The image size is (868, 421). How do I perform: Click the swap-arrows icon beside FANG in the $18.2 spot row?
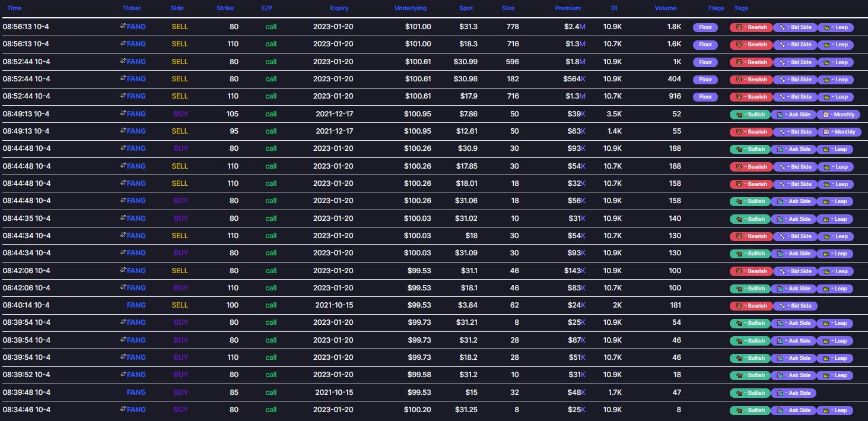point(123,357)
